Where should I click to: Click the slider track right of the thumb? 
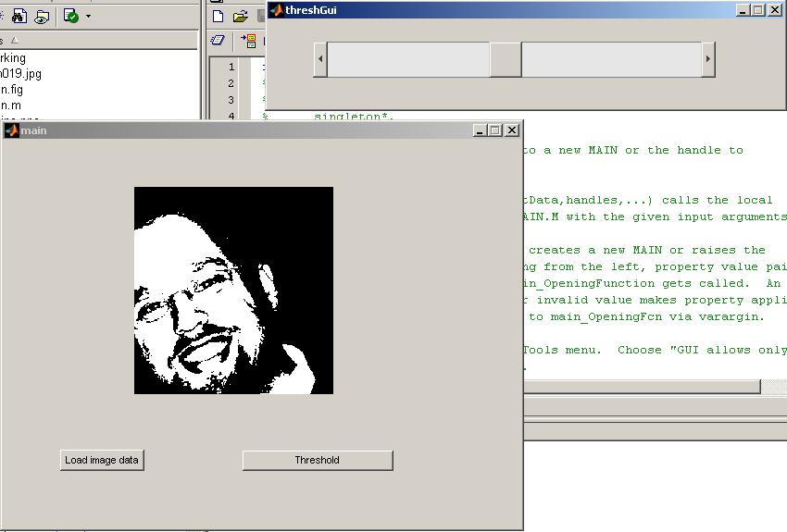(611, 59)
